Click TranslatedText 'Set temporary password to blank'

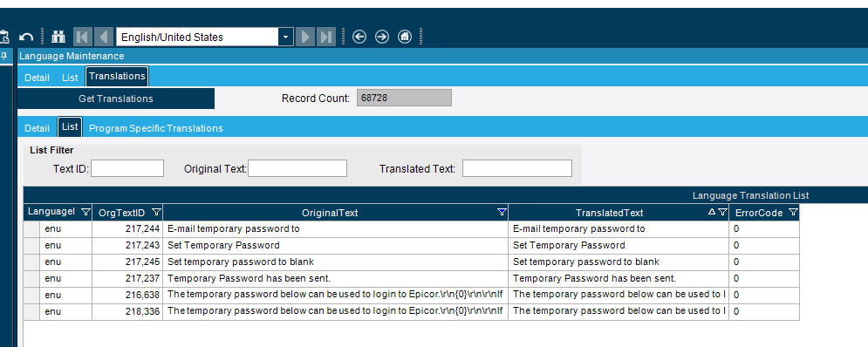click(x=619, y=262)
